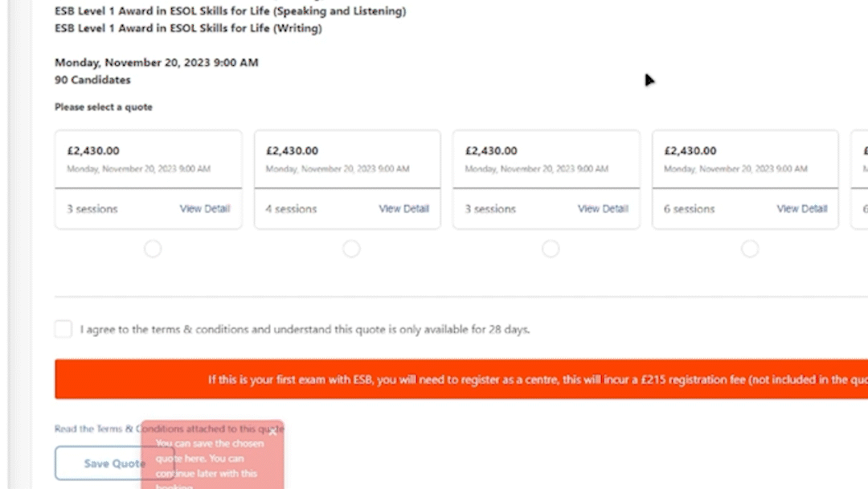View Detail for the 6 sessions quote
This screenshot has height=489, width=868.
tap(801, 209)
